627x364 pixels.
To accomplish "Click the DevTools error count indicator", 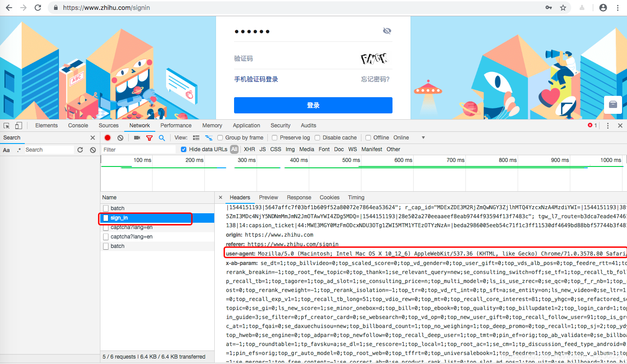I will coord(592,126).
